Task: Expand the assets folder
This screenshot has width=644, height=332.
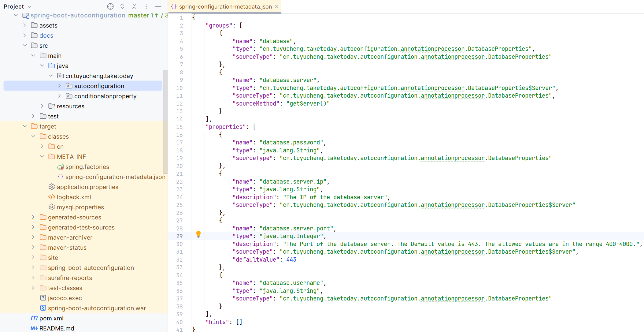Action: 25,25
